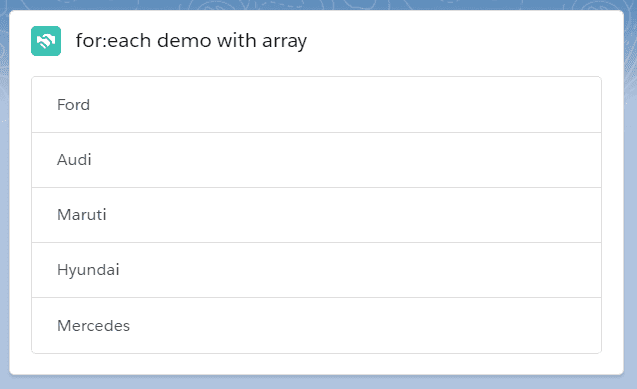This screenshot has width=637, height=389.
Task: Select the Audi list item
Action: tap(316, 160)
